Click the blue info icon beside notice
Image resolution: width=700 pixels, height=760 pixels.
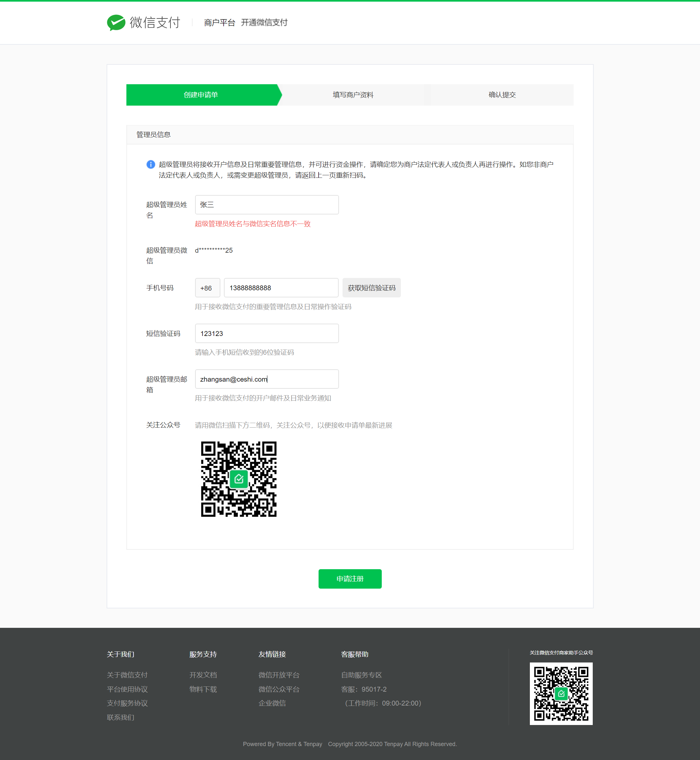(151, 164)
